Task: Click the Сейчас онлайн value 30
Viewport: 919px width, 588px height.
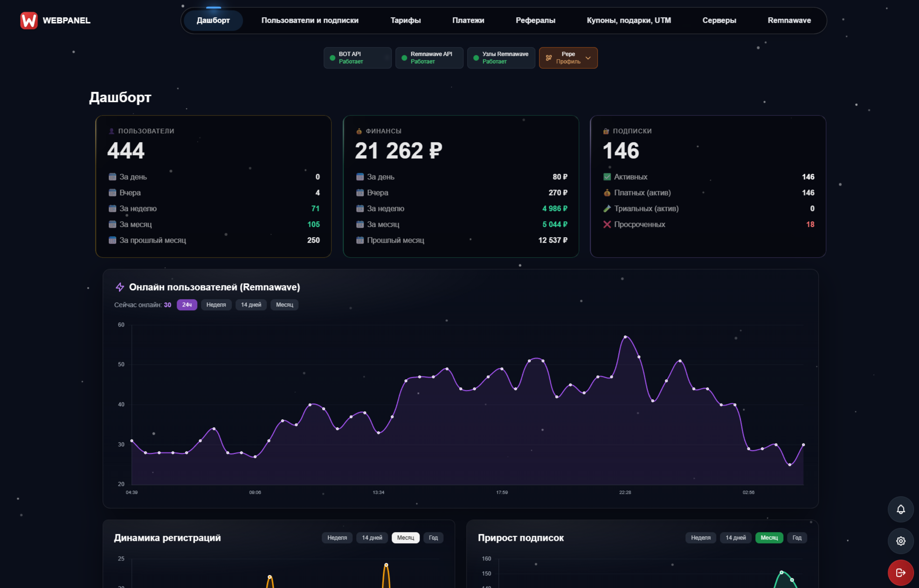Action: (168, 305)
